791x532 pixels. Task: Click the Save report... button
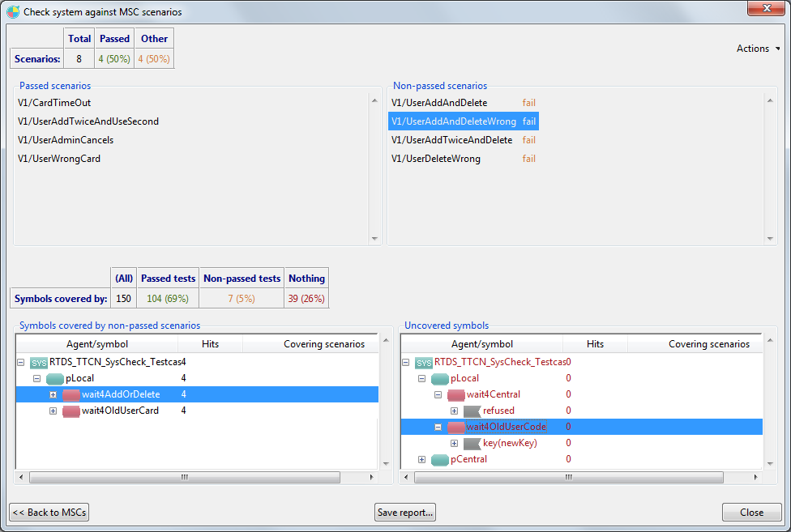405,513
